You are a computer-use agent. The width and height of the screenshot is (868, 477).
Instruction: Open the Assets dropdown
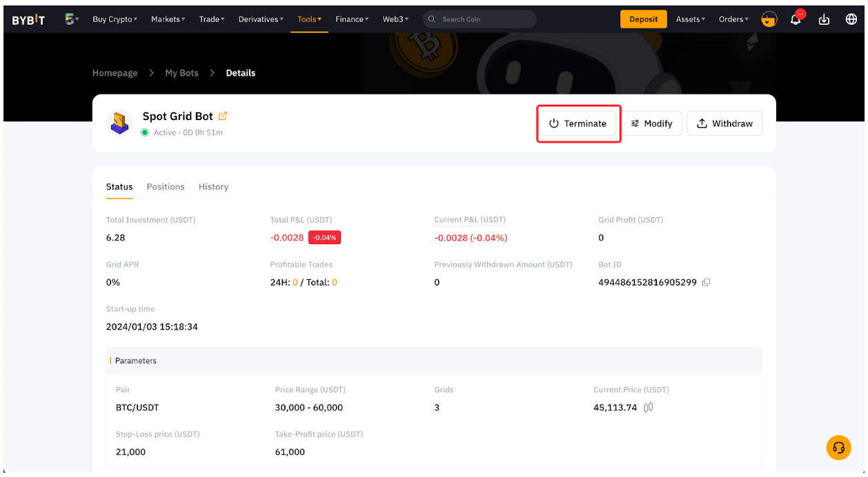coord(690,19)
